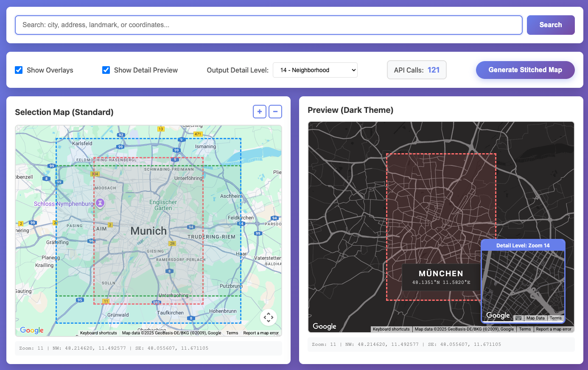The height and width of the screenshot is (370, 588).
Task: Click the Putzbrunn town label
Action: tap(231, 286)
